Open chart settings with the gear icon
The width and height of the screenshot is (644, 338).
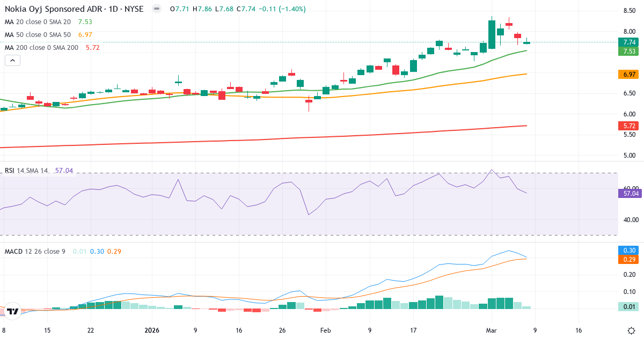(632, 331)
